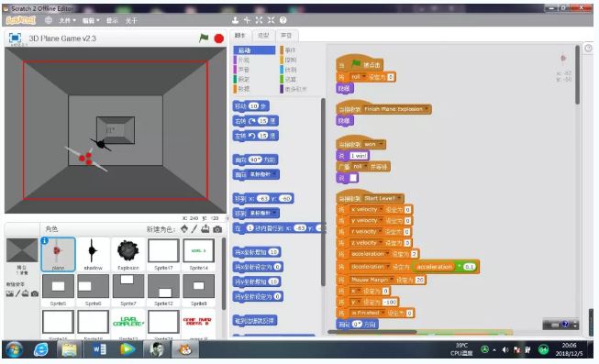Switch to the Costumes tab
599x364 pixels.
pyautogui.click(x=263, y=36)
